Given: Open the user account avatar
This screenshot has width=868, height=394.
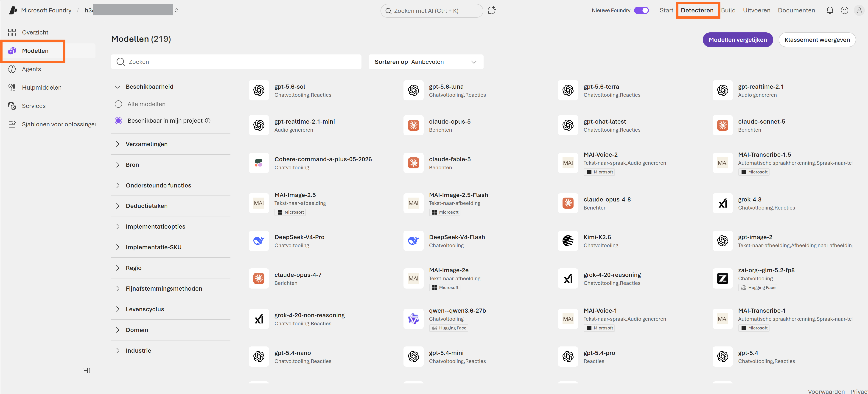Looking at the screenshot, I should pyautogui.click(x=859, y=11).
